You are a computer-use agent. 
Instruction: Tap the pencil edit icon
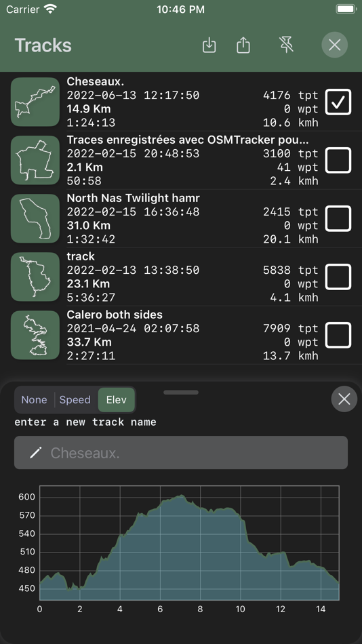tap(36, 453)
